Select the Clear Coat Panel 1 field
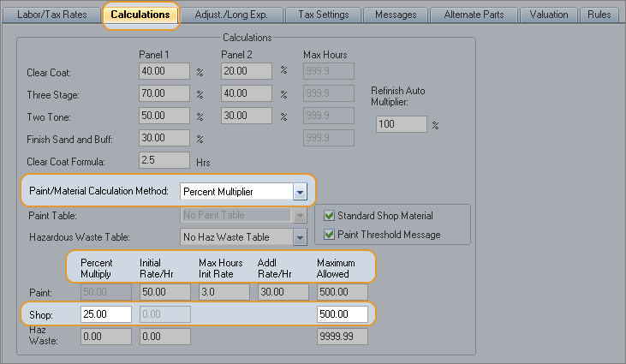 coord(164,71)
